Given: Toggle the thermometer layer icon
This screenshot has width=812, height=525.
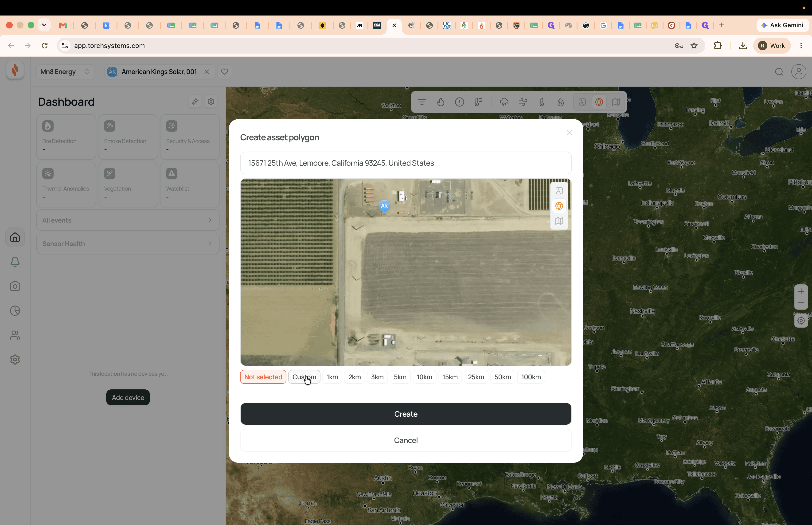Looking at the screenshot, I should [541, 102].
